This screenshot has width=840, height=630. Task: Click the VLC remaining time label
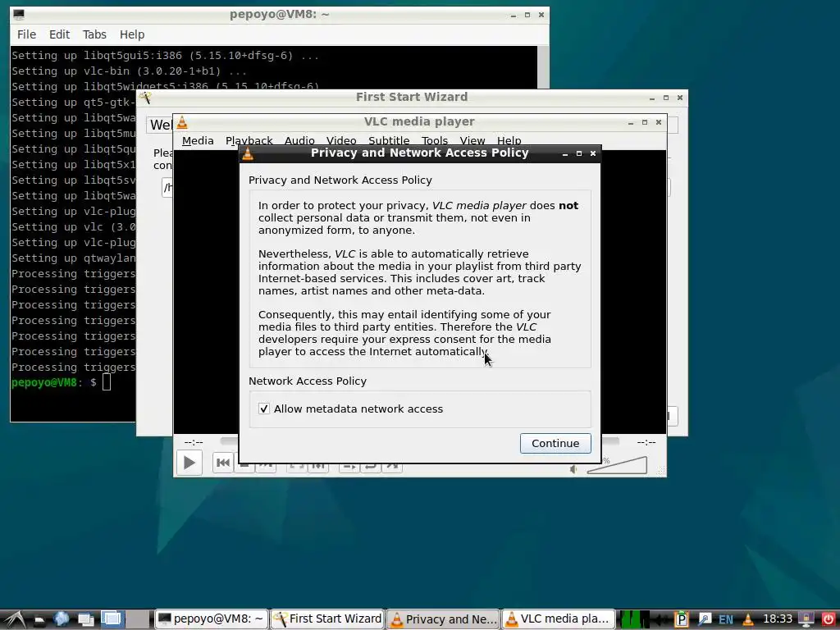coord(646,442)
